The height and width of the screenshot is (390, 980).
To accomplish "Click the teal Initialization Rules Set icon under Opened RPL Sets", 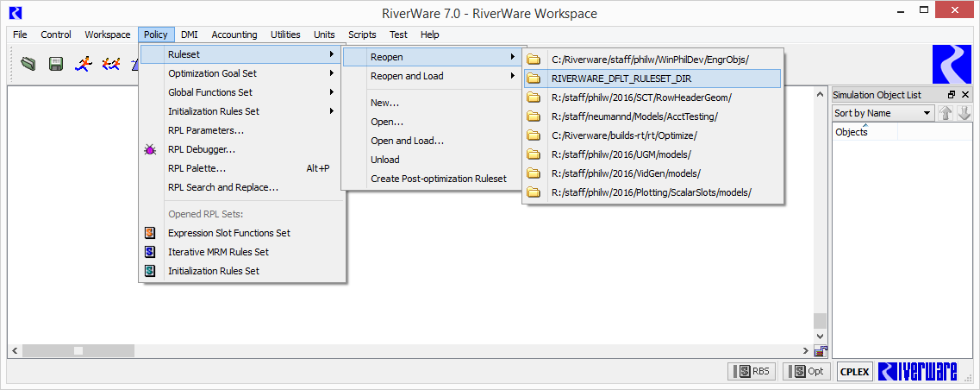I will click(x=150, y=271).
